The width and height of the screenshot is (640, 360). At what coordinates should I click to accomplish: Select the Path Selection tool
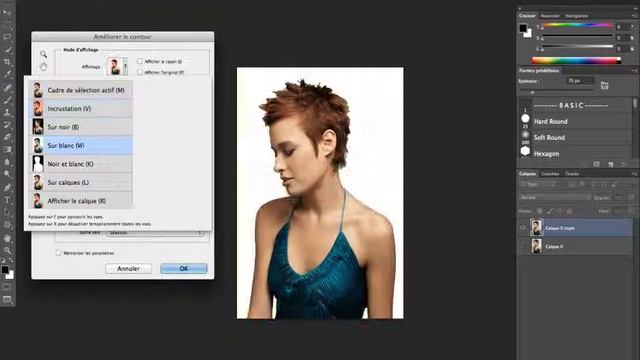coord(7,212)
